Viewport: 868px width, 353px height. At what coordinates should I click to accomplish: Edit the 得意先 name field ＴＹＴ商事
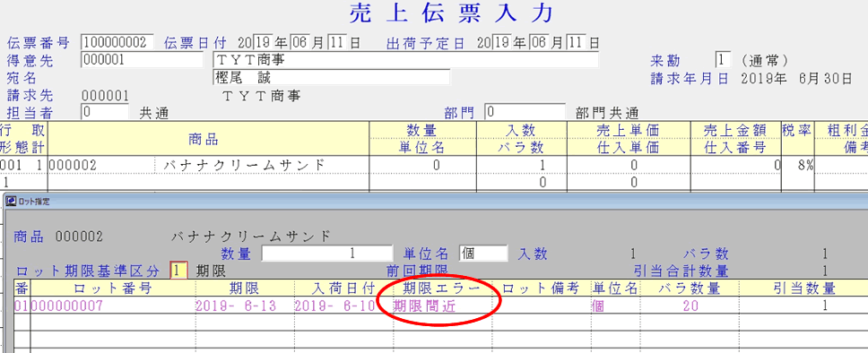pos(406,60)
